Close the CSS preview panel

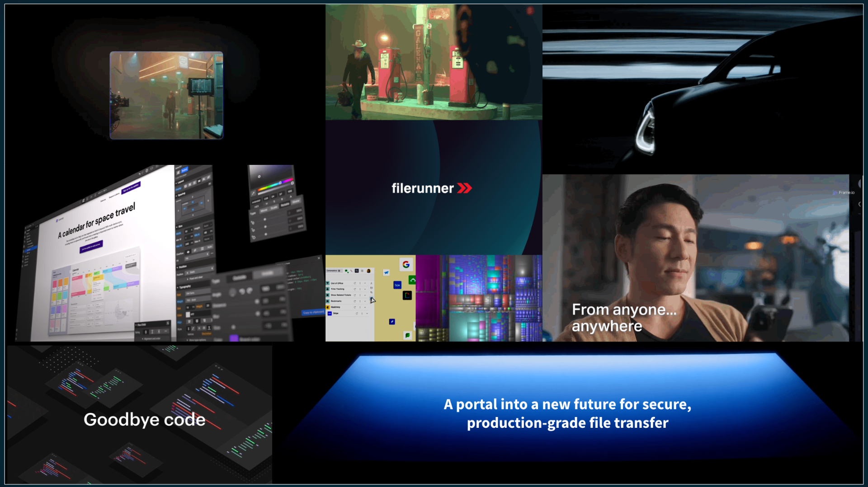(x=319, y=258)
